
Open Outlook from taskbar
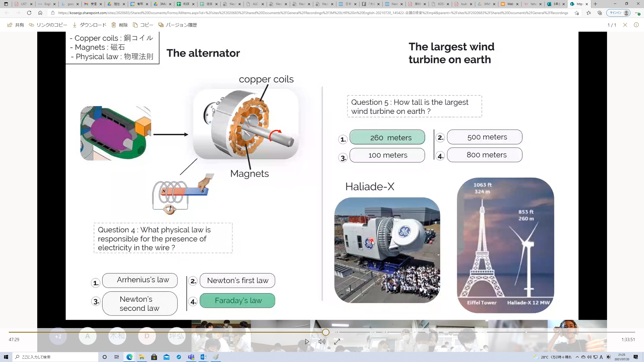(x=204, y=357)
